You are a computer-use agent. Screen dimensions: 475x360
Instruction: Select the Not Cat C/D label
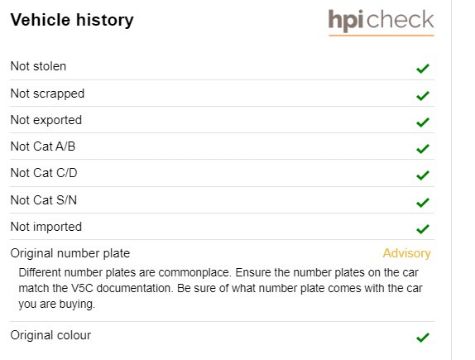point(44,173)
